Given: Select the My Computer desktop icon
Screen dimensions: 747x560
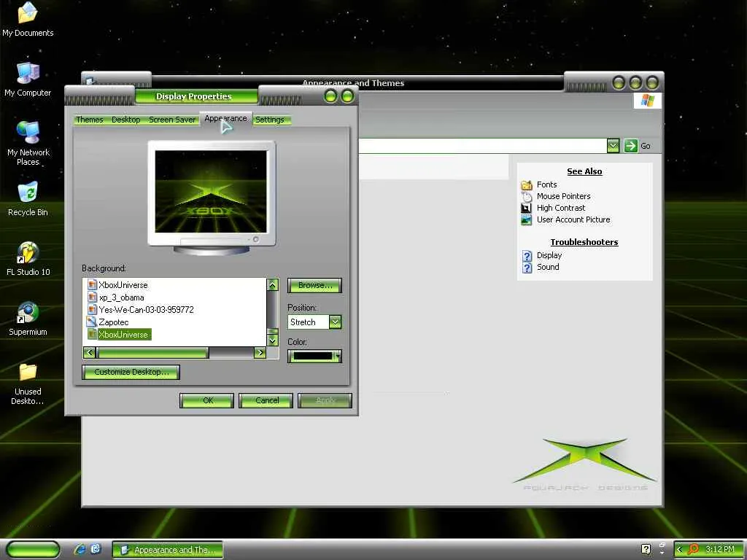Looking at the screenshot, I should tap(28, 79).
